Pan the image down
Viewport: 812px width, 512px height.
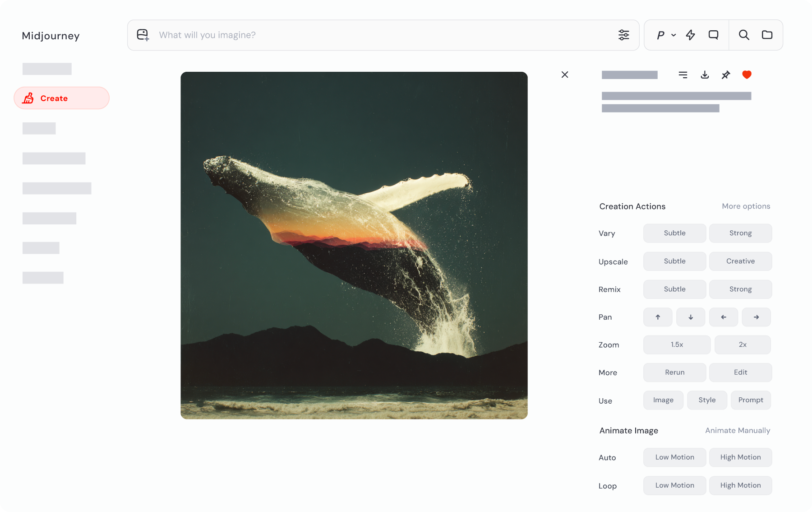[691, 317]
